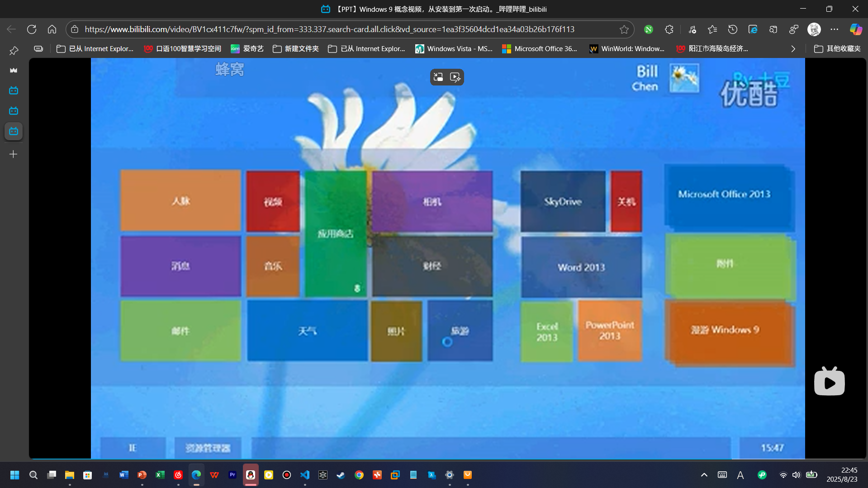Screen dimensions: 868x488
Task: Open the green N extension icon
Action: 649,29
